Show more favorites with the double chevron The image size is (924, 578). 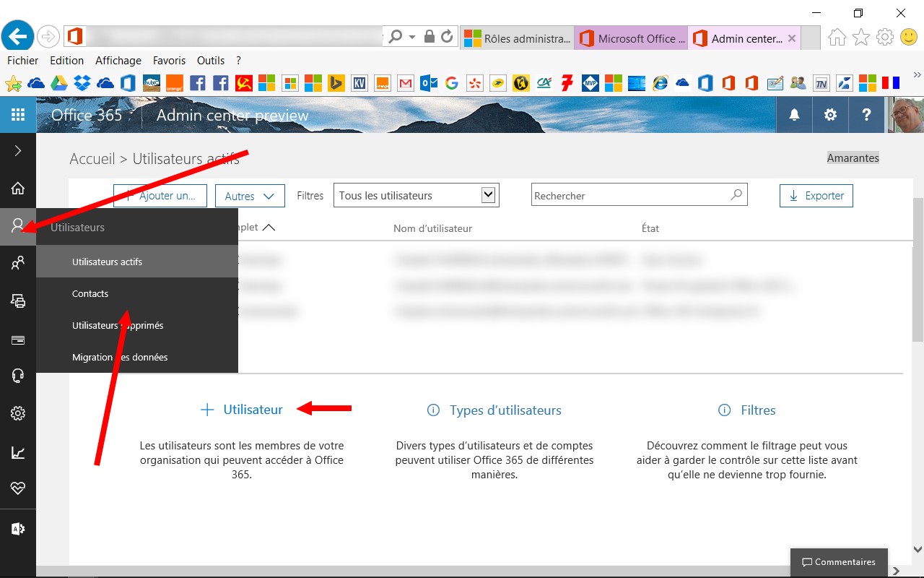point(917,74)
